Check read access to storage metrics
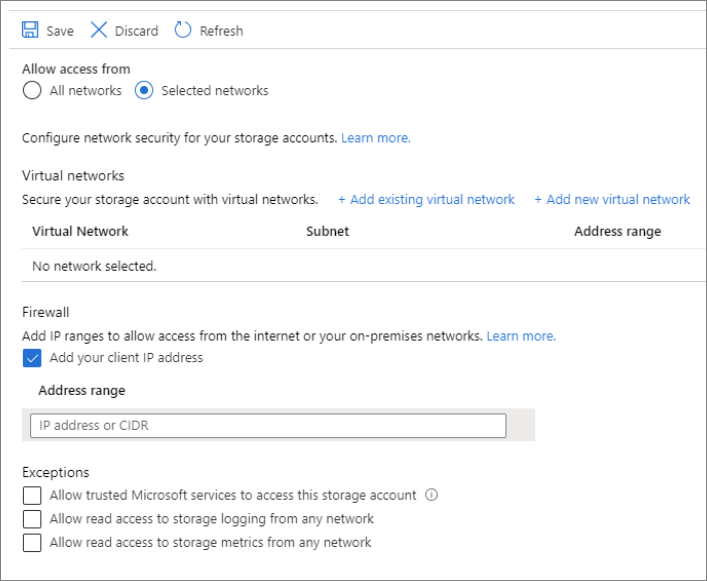Image resolution: width=707 pixels, height=581 pixels. point(32,543)
